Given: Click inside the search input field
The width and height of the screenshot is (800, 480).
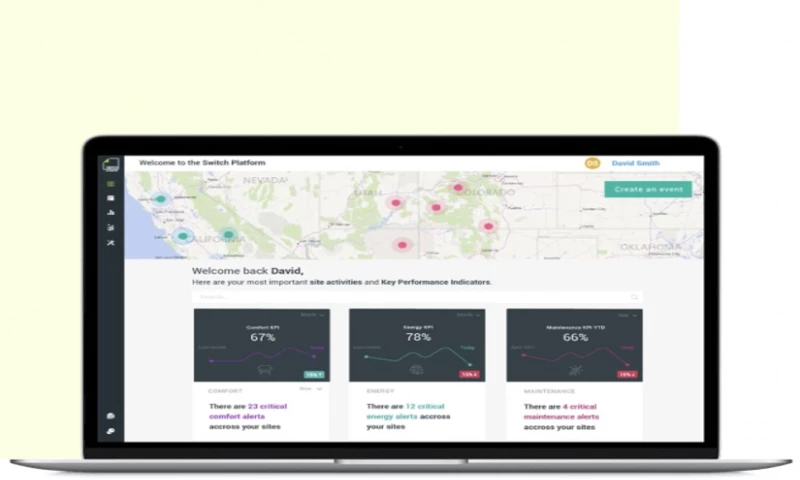Looking at the screenshot, I should coord(400,297).
